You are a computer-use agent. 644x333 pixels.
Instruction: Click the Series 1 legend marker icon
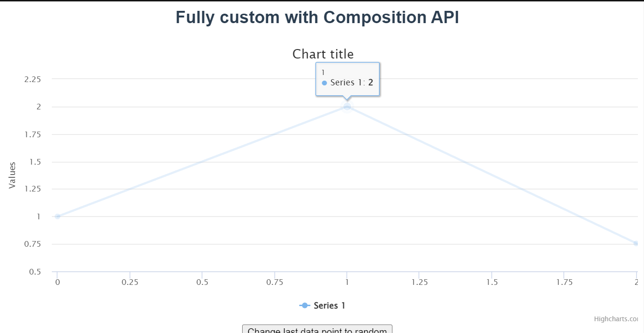(305, 305)
